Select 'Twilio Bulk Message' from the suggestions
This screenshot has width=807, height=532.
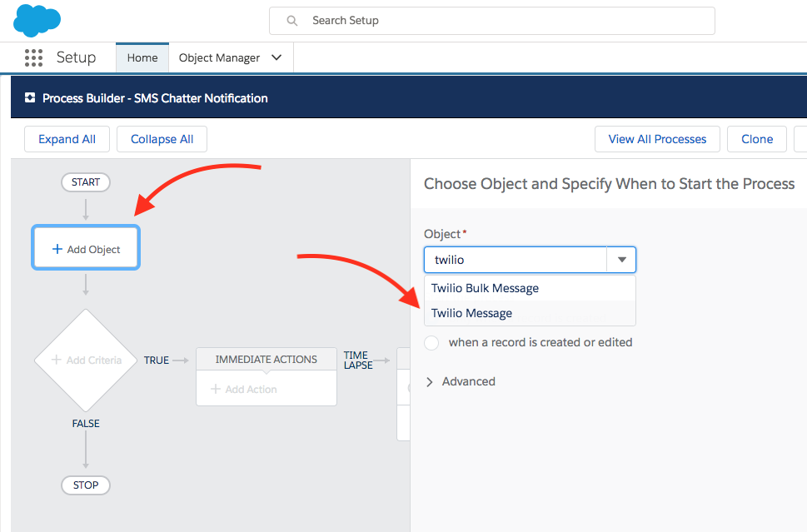point(486,287)
